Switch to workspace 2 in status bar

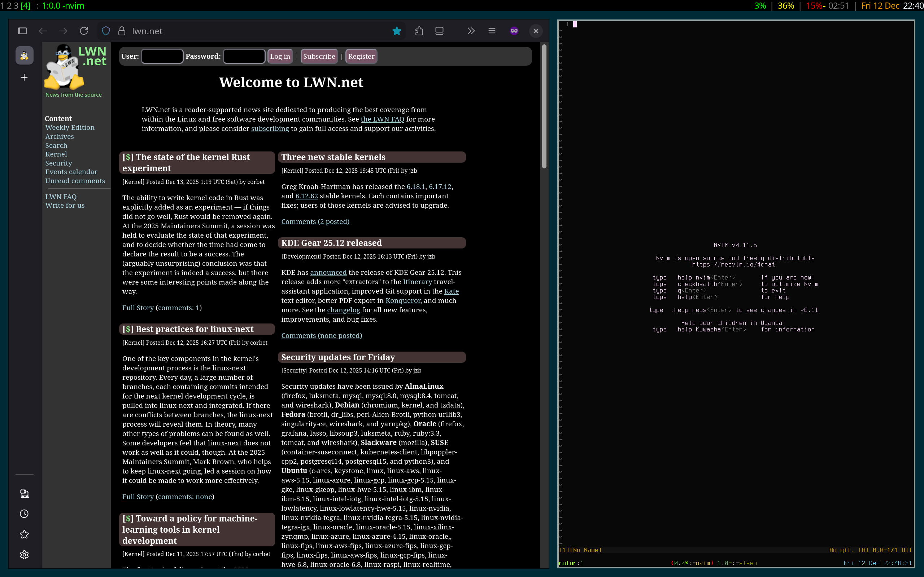(x=9, y=6)
